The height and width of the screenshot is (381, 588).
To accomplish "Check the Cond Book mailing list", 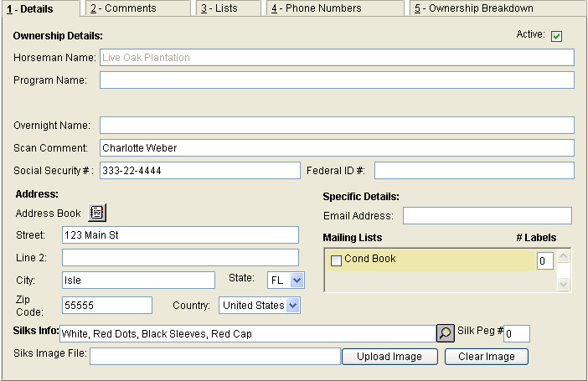I will click(337, 260).
